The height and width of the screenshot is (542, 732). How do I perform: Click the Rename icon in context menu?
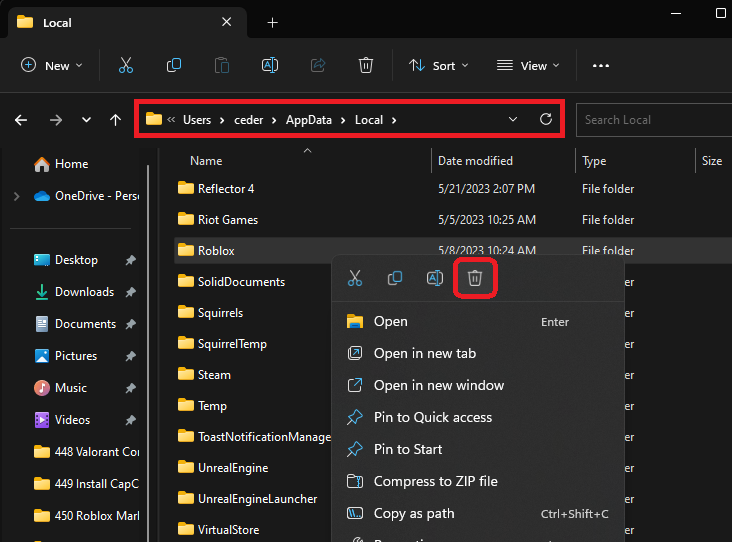[435, 278]
